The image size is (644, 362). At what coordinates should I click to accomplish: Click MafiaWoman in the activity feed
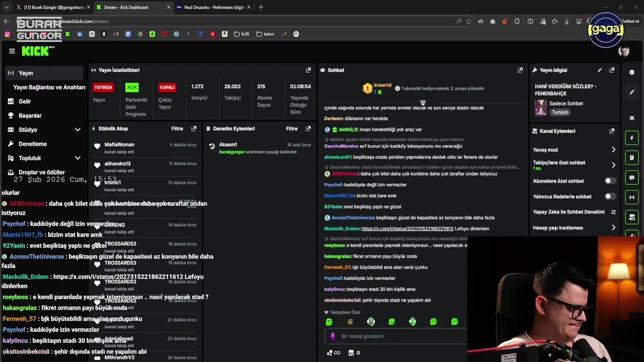(x=119, y=145)
